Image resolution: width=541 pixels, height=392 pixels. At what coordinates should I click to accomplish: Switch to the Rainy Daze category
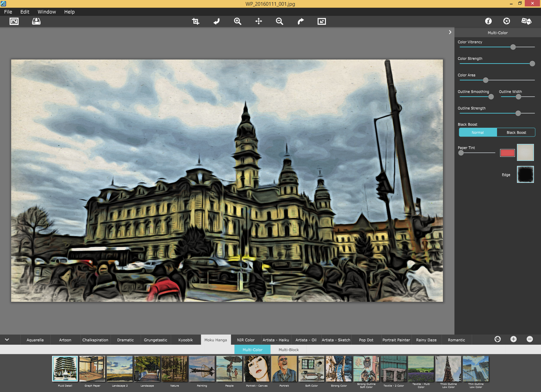[426, 340]
